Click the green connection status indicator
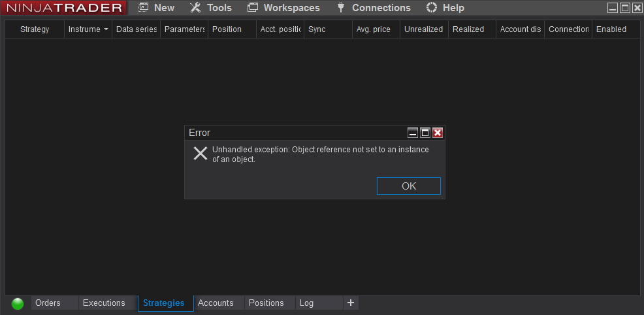The width and height of the screenshot is (644, 315). 18,303
